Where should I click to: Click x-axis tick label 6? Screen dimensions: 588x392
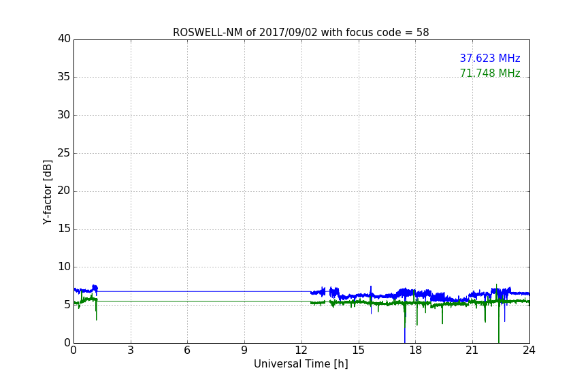pos(187,350)
